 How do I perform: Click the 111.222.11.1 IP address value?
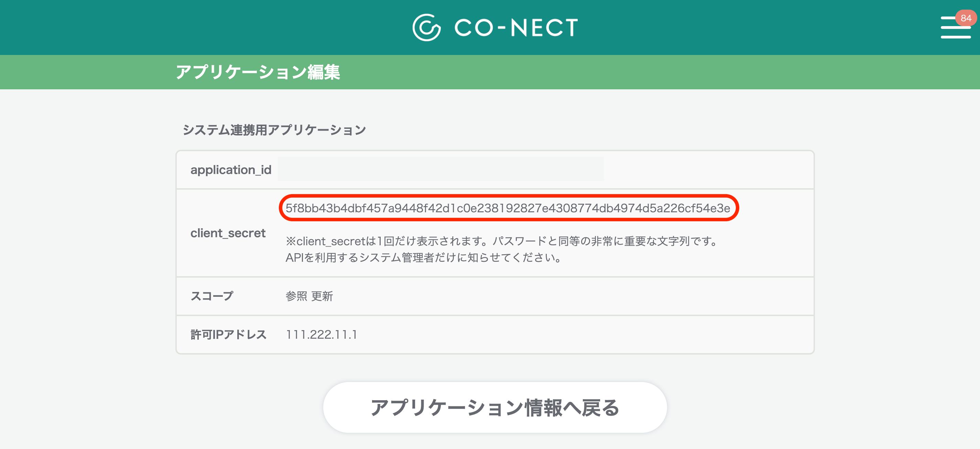(322, 335)
